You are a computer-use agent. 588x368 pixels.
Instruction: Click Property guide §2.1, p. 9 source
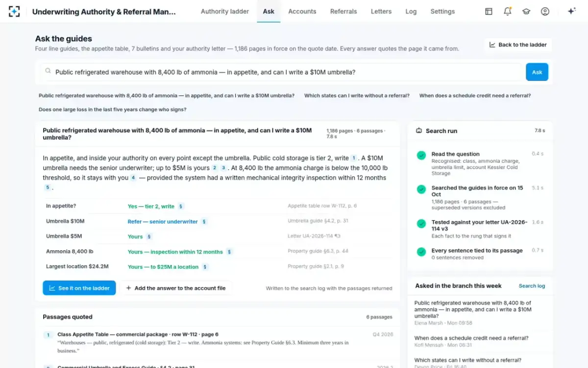(x=316, y=266)
